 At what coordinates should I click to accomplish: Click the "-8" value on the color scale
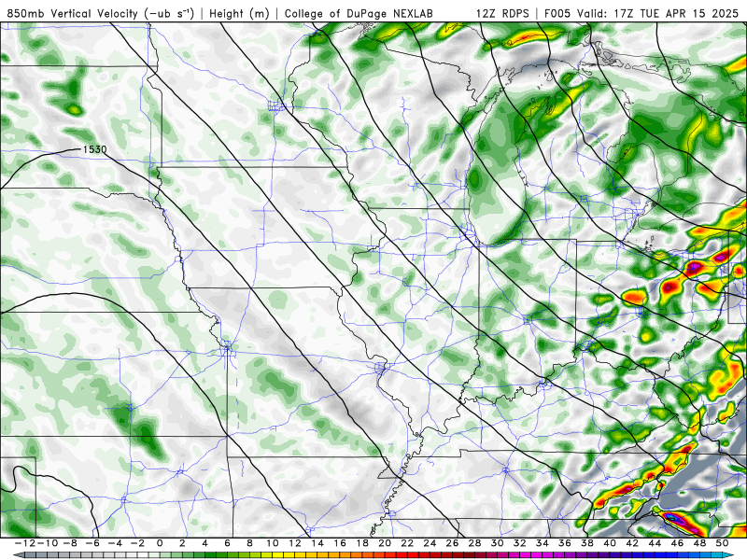[x=69, y=543]
